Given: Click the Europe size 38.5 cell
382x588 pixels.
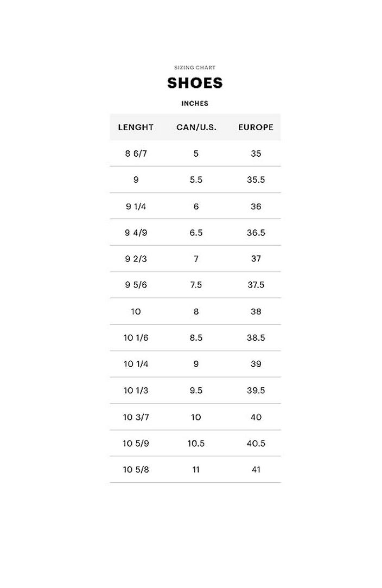Looking at the screenshot, I should [x=256, y=337].
